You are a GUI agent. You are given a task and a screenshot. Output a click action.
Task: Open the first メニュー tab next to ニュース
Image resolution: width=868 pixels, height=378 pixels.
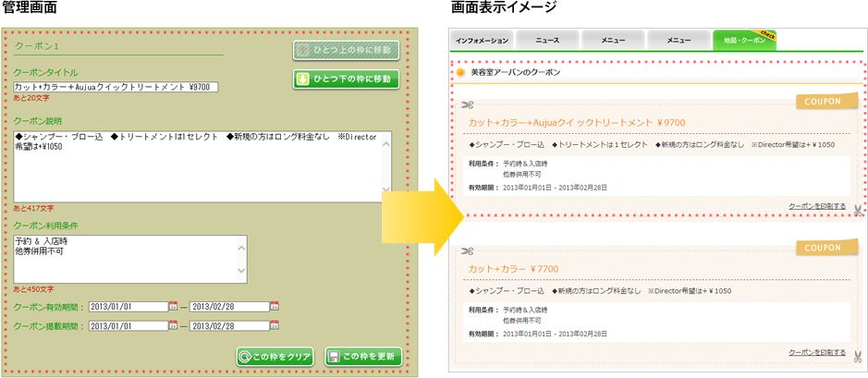[x=613, y=41]
